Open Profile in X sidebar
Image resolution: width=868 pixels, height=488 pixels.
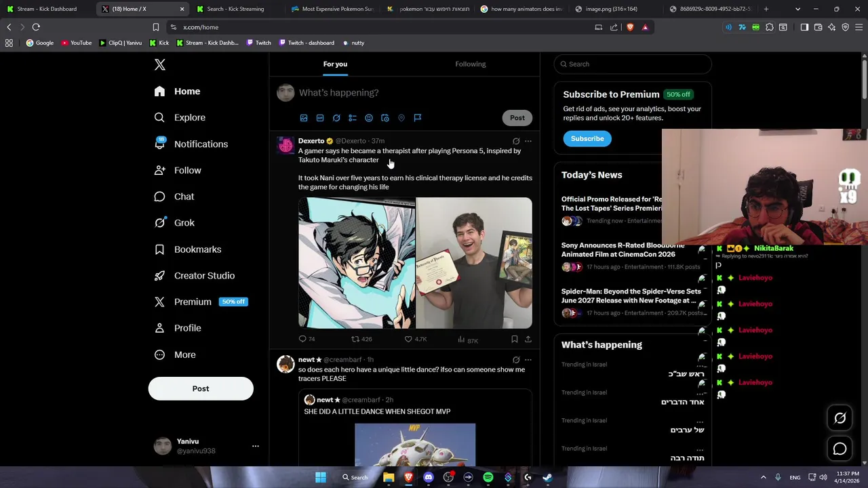pos(178,328)
